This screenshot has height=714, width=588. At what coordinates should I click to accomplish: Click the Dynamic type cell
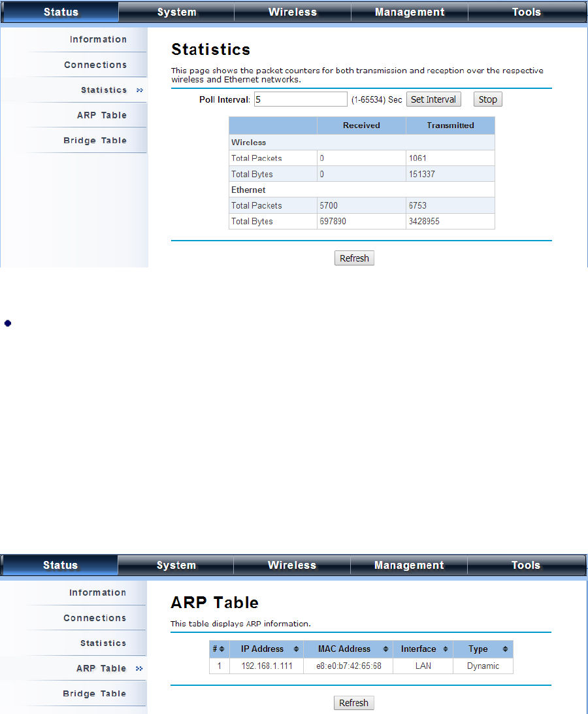(483, 666)
